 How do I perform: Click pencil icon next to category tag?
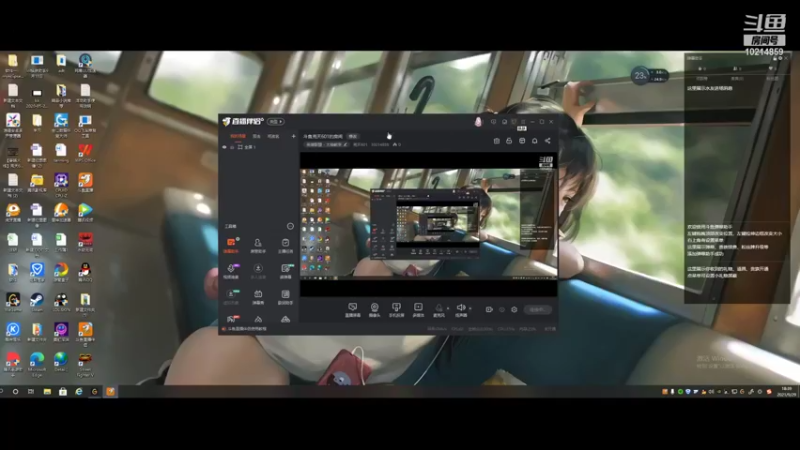346,145
